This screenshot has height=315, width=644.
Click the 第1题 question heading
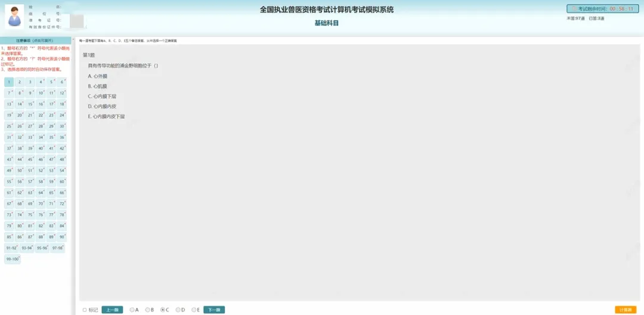[89, 55]
